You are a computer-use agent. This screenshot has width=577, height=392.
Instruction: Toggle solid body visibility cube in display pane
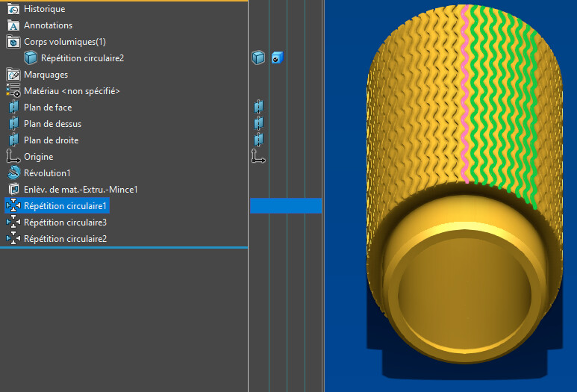click(x=258, y=57)
